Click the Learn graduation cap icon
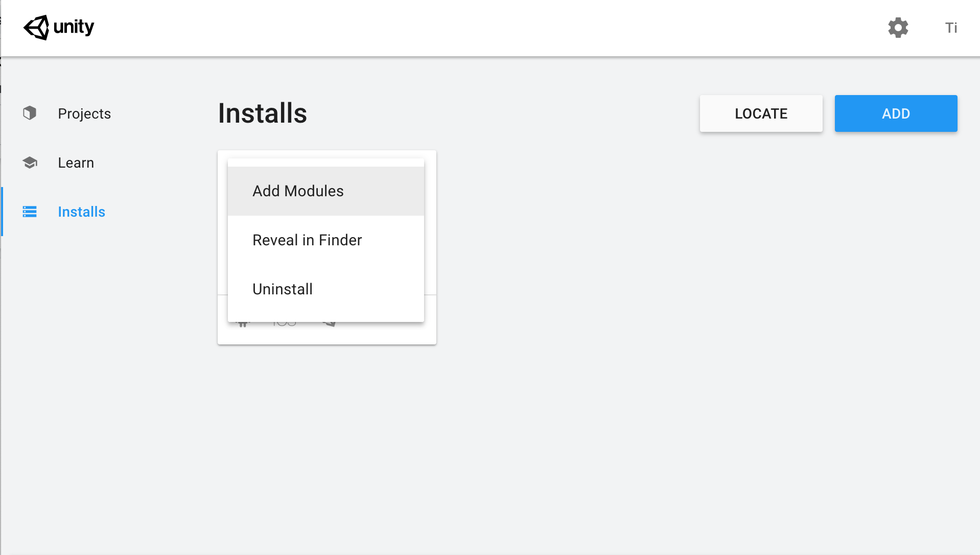Image resolution: width=980 pixels, height=555 pixels. point(30,163)
